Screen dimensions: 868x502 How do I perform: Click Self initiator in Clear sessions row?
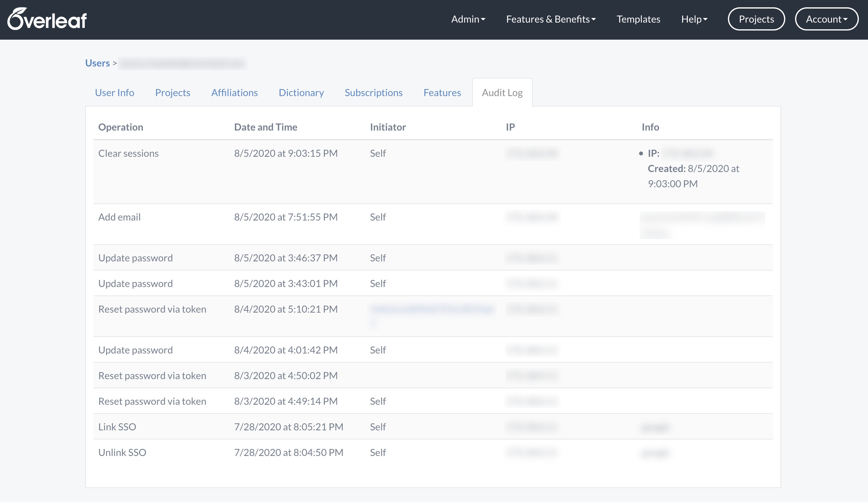click(x=378, y=153)
